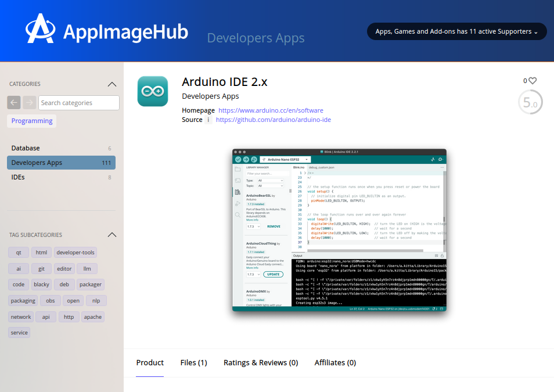Open the Ratings & Reviews tab
The height and width of the screenshot is (392, 554).
pyautogui.click(x=261, y=362)
